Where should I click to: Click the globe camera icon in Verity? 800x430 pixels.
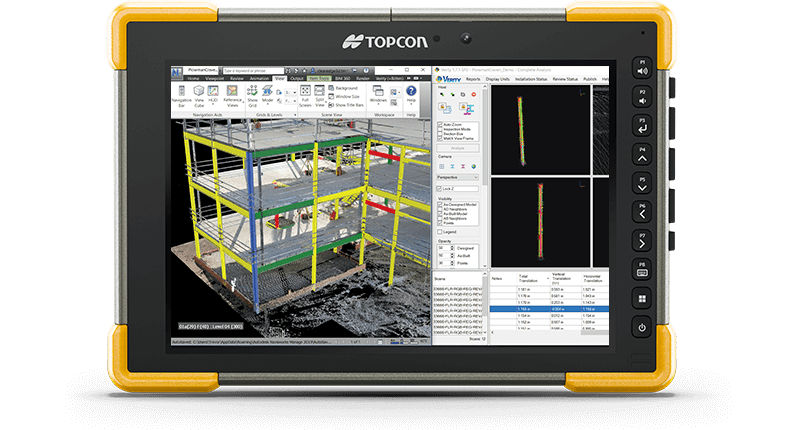(473, 166)
